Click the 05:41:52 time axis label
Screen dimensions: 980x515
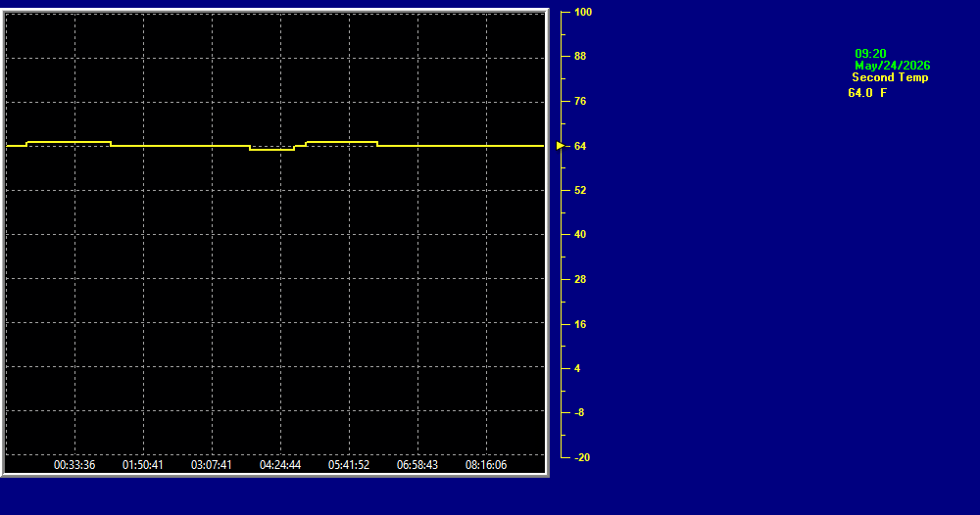click(349, 465)
